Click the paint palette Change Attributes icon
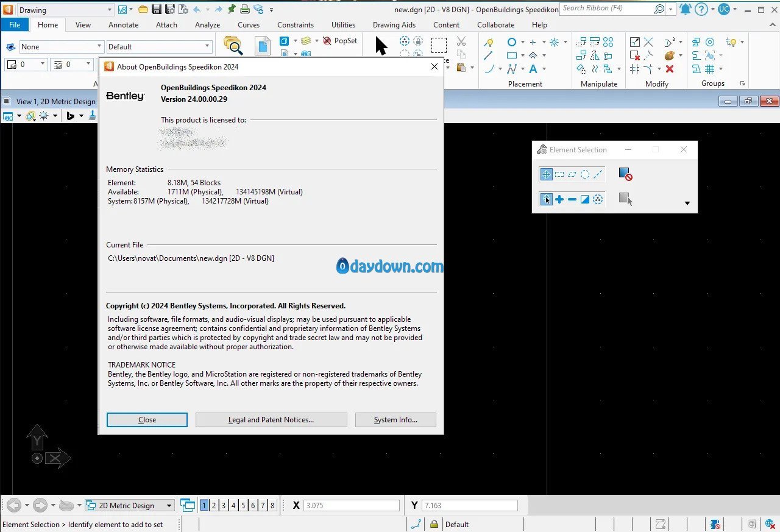The height and width of the screenshot is (532, 780). (x=670, y=55)
